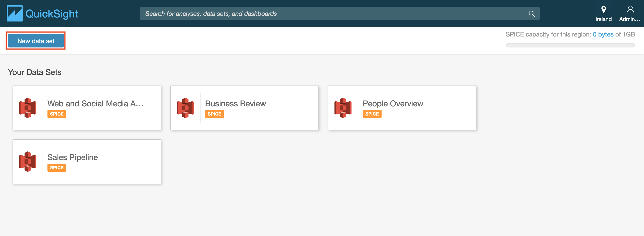The height and width of the screenshot is (236, 644).
Task: Click SPICE badge under Sales Pipeline
Action: pyautogui.click(x=57, y=168)
